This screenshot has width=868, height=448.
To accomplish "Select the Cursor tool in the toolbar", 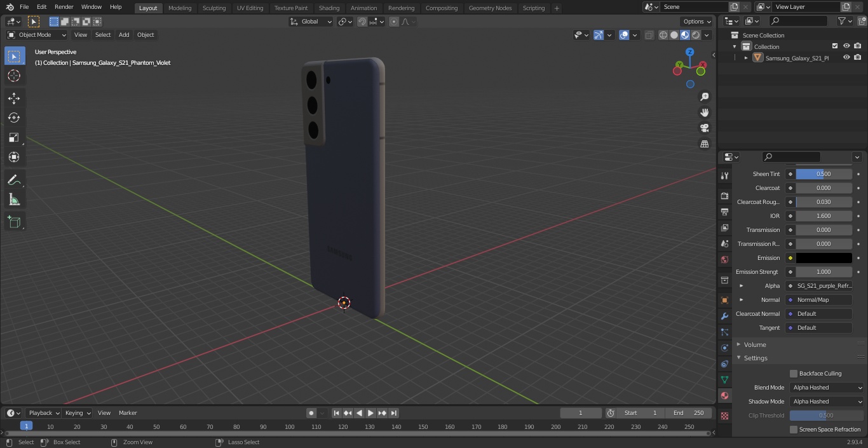I will click(14, 76).
